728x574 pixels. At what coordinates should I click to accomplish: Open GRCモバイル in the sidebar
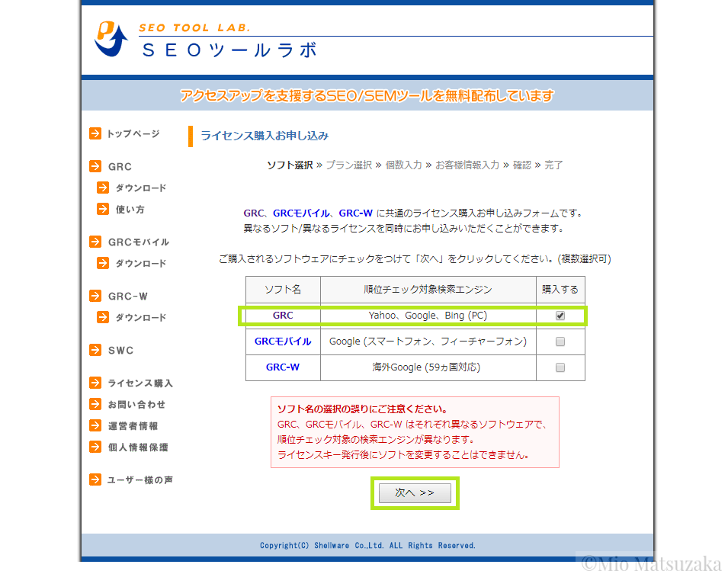point(138,242)
